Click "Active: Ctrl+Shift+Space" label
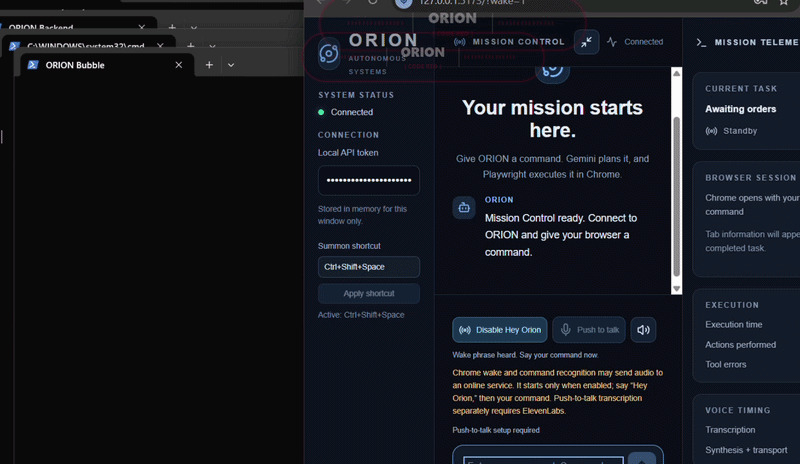Screen dimensions: 800x464 361,315
